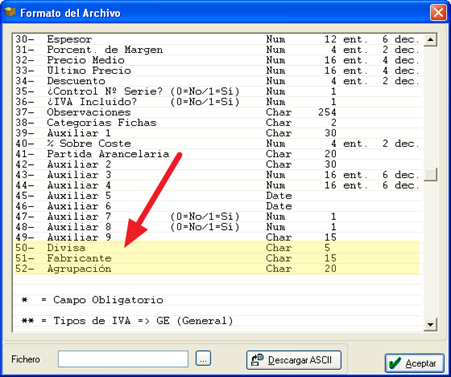
Task: Select the line '38- Categorías Fichas'
Action: pos(218,123)
